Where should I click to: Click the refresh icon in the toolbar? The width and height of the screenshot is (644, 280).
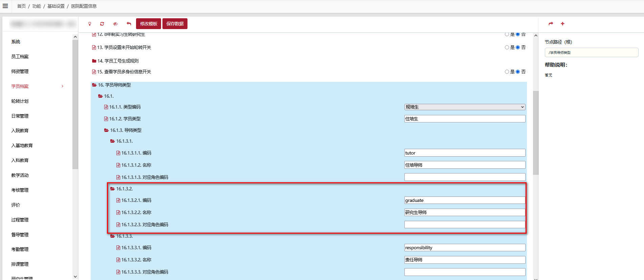point(102,24)
